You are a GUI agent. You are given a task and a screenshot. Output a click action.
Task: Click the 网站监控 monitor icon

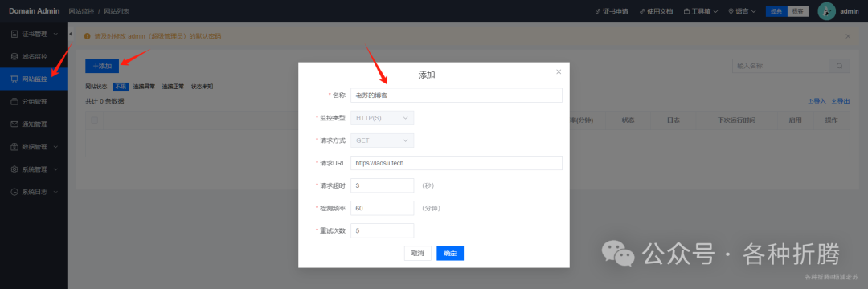(15, 79)
